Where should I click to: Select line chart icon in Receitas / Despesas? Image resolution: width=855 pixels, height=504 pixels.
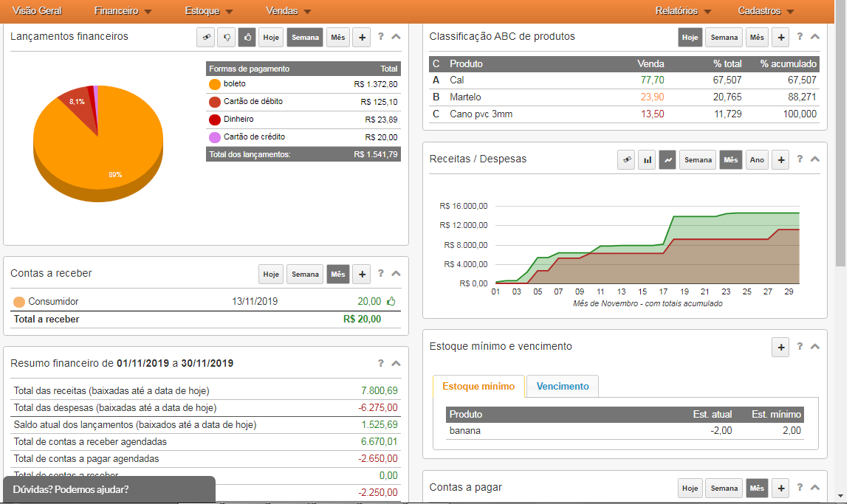pos(667,159)
